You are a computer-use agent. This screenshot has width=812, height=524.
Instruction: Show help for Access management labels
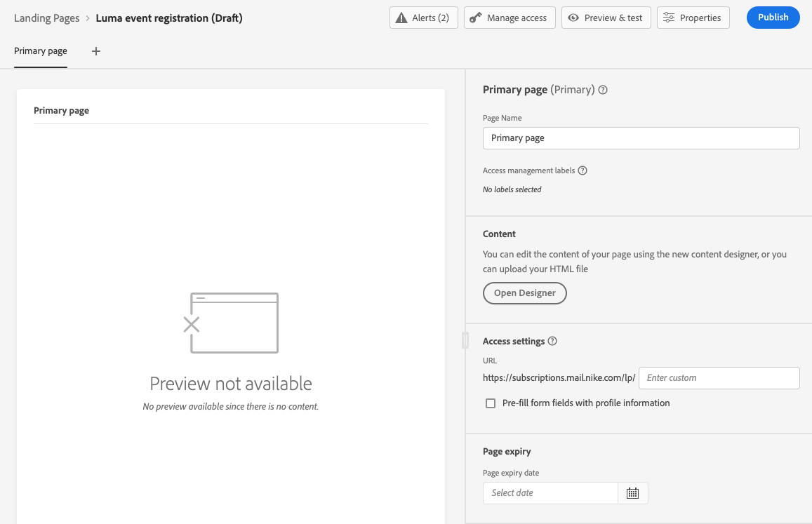(583, 170)
